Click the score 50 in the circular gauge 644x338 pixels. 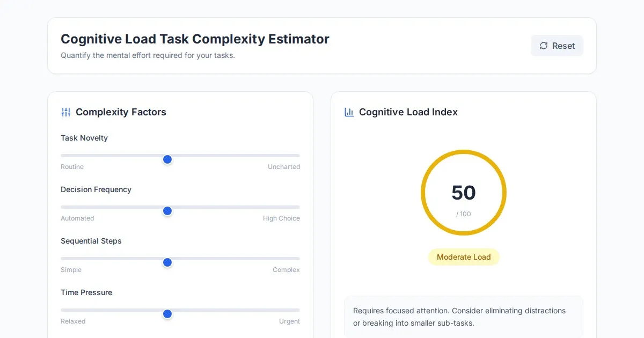coord(464,193)
